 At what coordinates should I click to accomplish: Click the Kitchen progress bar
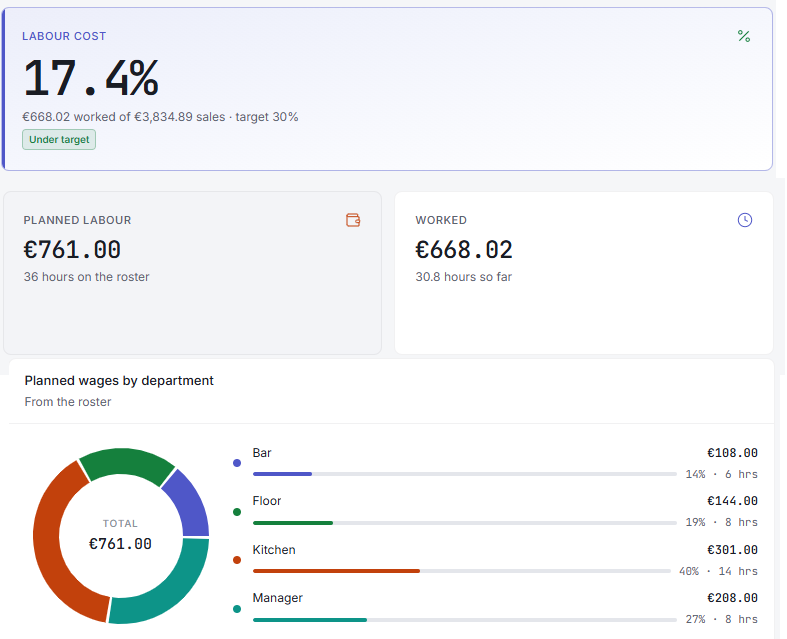point(462,571)
